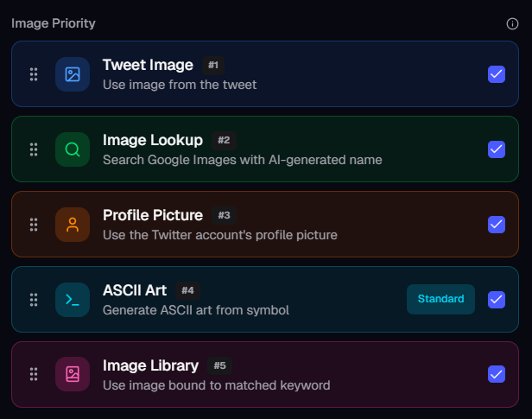532x419 pixels.
Task: Click the Image Library pink icon
Action: coord(73,374)
